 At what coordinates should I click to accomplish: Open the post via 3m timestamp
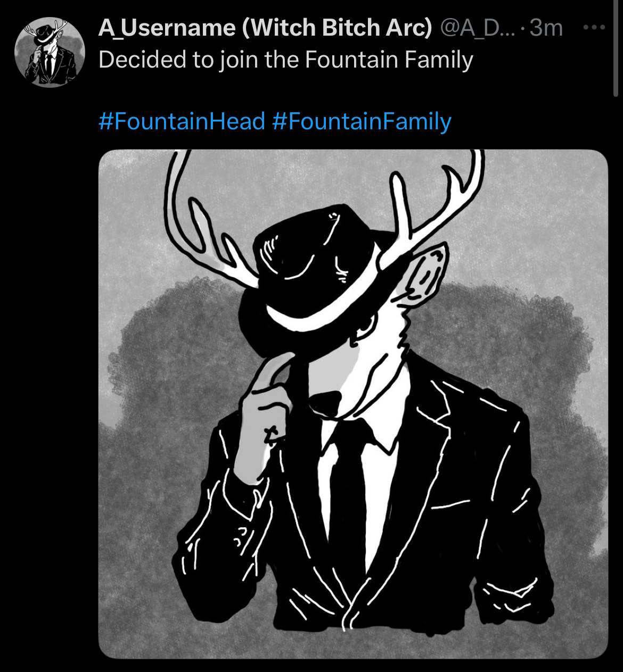(546, 28)
